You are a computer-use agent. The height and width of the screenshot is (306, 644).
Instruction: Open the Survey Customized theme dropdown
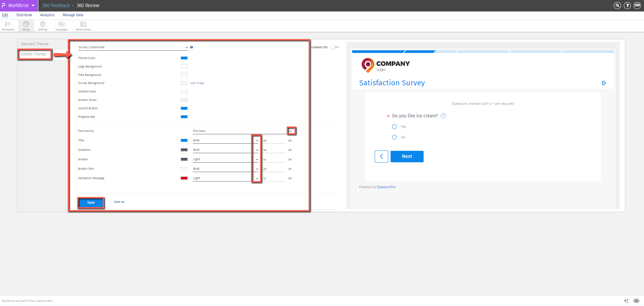186,47
